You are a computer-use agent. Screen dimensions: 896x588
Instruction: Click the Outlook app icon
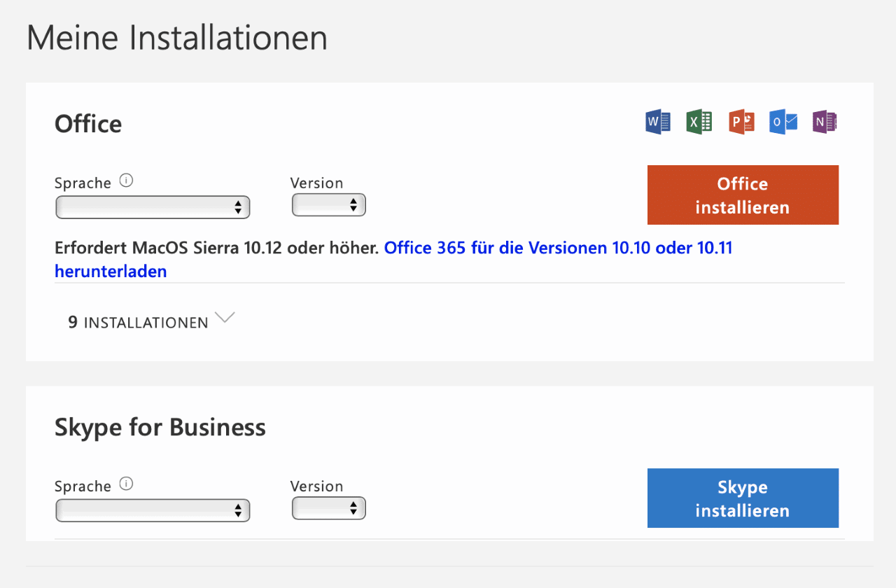point(783,122)
